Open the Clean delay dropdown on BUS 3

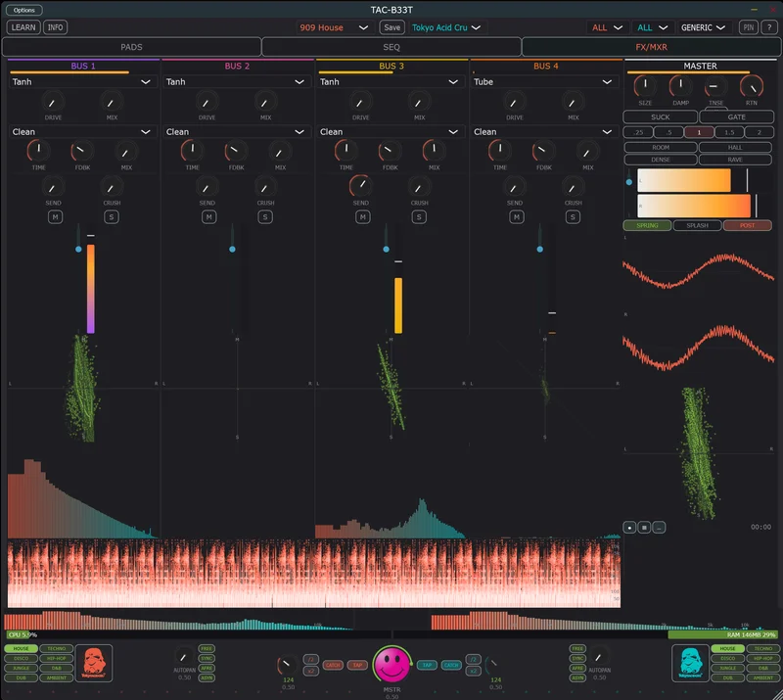[x=391, y=131]
